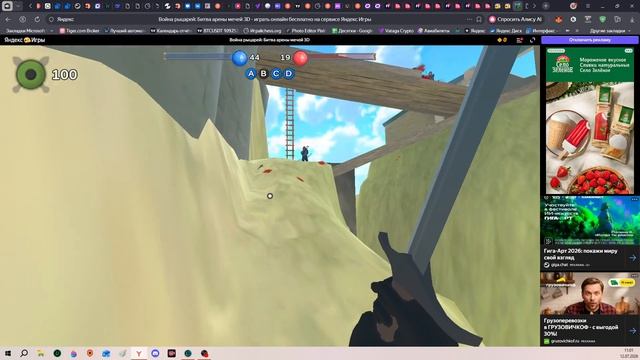This screenshot has height=360, width=640.
Task: Click capture point B badge
Action: 263,73
